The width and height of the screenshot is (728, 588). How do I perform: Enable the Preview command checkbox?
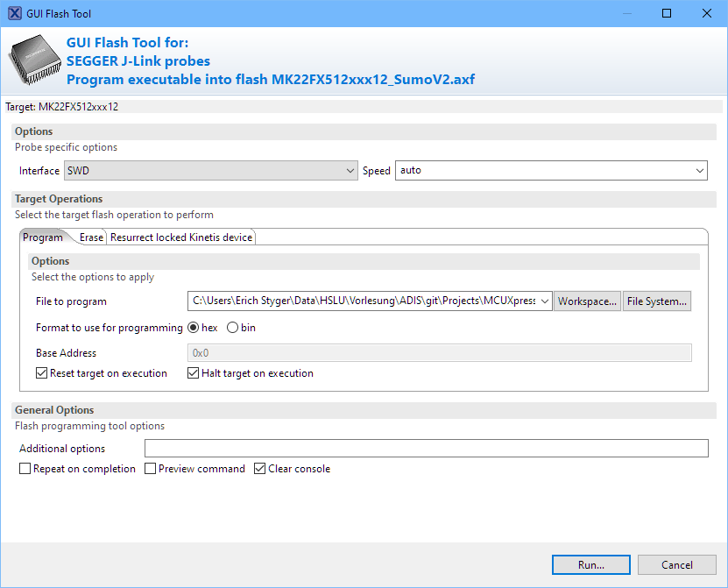click(151, 469)
